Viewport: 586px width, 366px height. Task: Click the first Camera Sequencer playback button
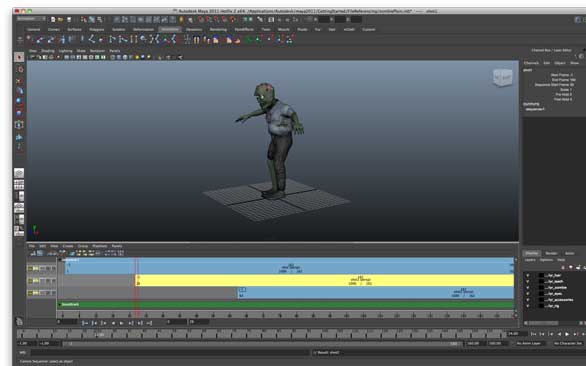(85, 323)
